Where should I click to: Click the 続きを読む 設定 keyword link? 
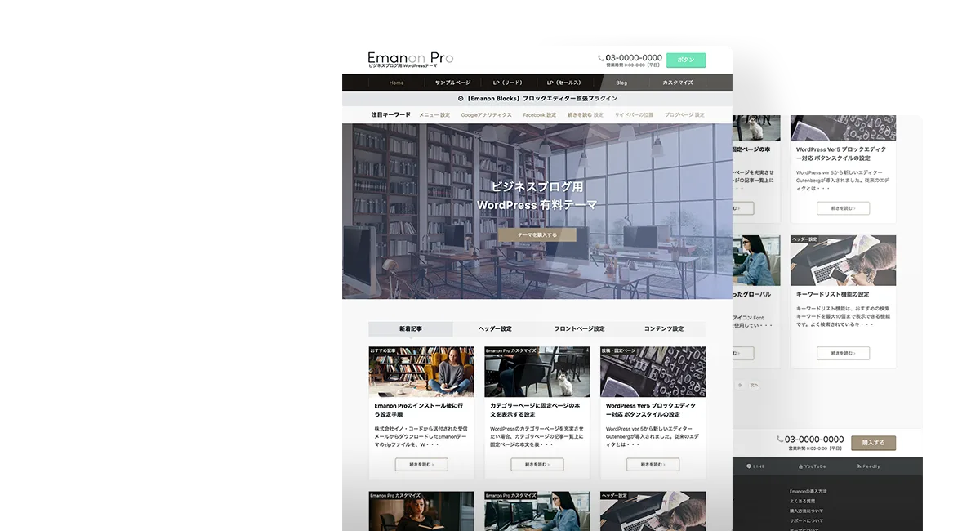point(586,115)
